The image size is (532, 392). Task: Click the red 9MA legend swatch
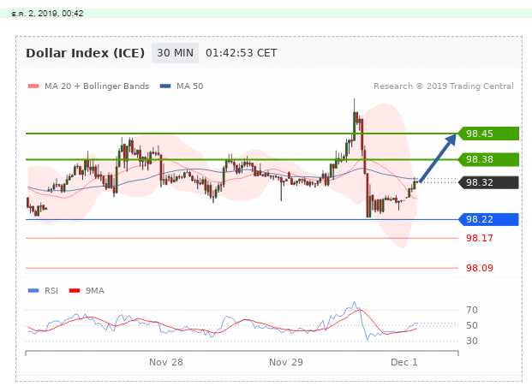click(75, 291)
